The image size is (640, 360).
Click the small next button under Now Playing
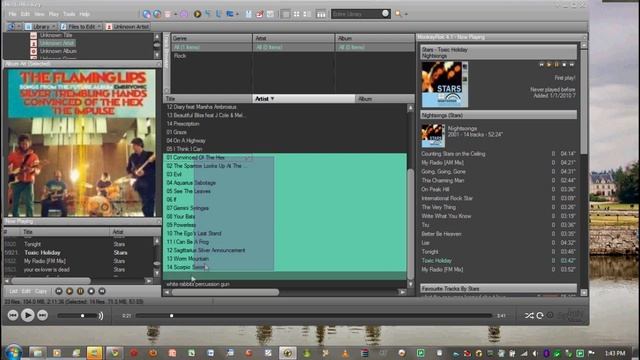pos(102,291)
